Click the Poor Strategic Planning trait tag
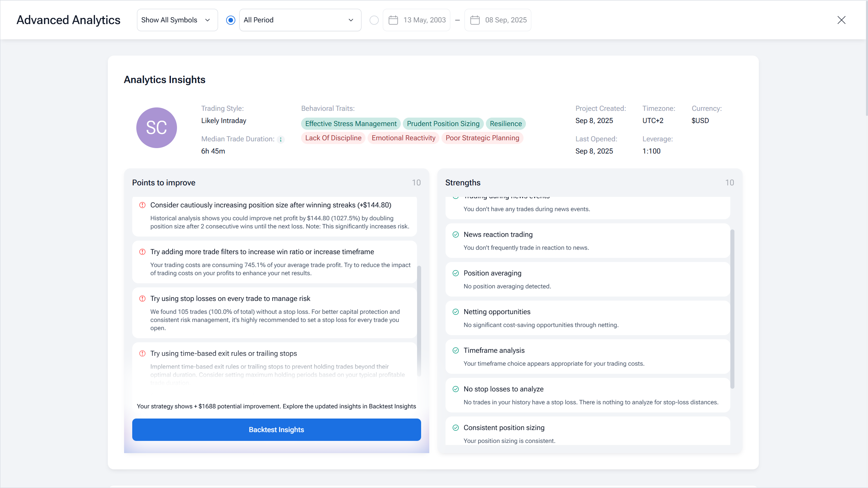This screenshot has height=488, width=868. 482,138
